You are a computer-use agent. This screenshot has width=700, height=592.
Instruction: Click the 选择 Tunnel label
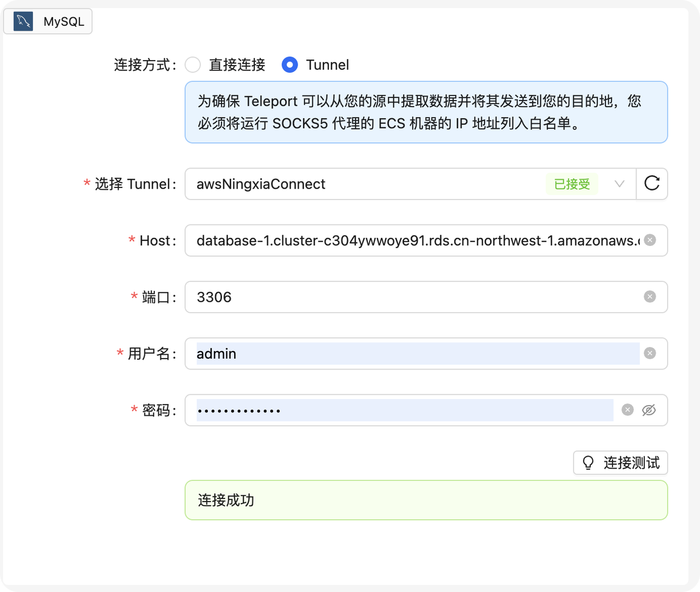point(135,184)
